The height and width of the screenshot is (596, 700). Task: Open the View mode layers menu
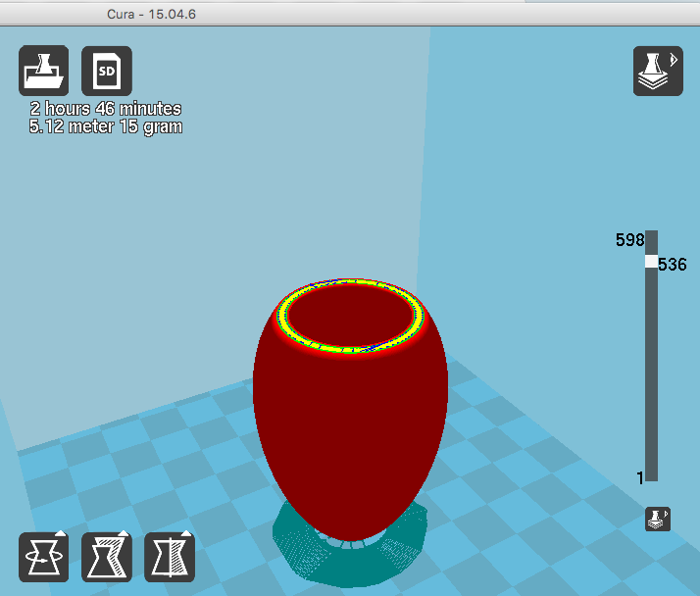[658, 71]
